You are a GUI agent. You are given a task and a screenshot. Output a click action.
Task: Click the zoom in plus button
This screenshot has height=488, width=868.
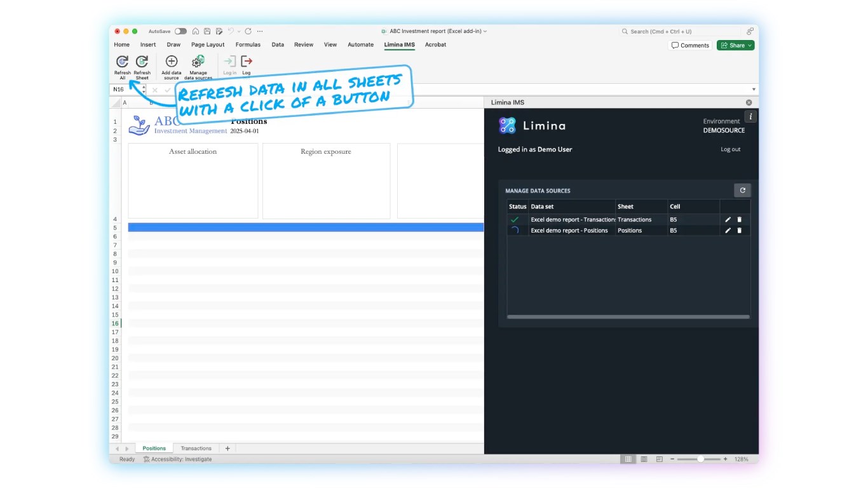pyautogui.click(x=725, y=459)
